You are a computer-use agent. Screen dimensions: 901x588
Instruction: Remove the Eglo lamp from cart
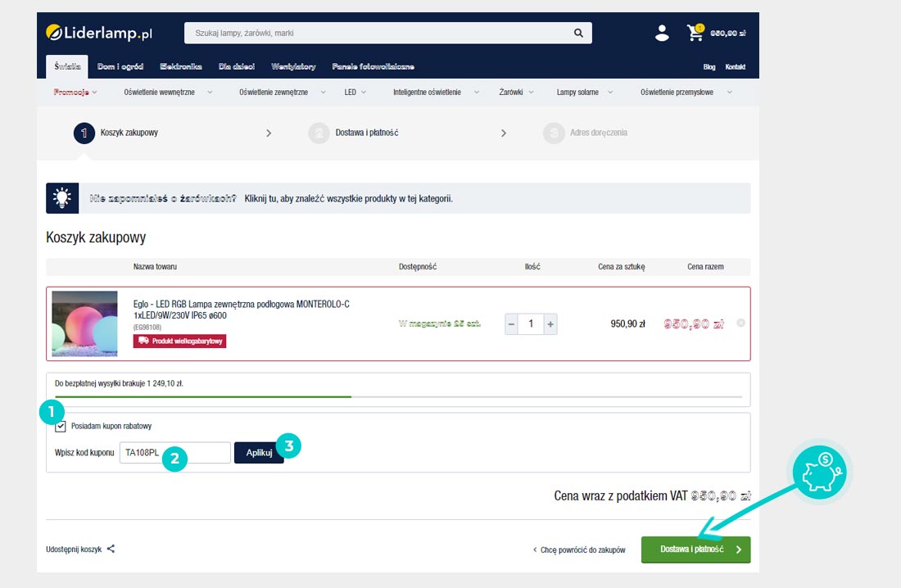click(740, 323)
